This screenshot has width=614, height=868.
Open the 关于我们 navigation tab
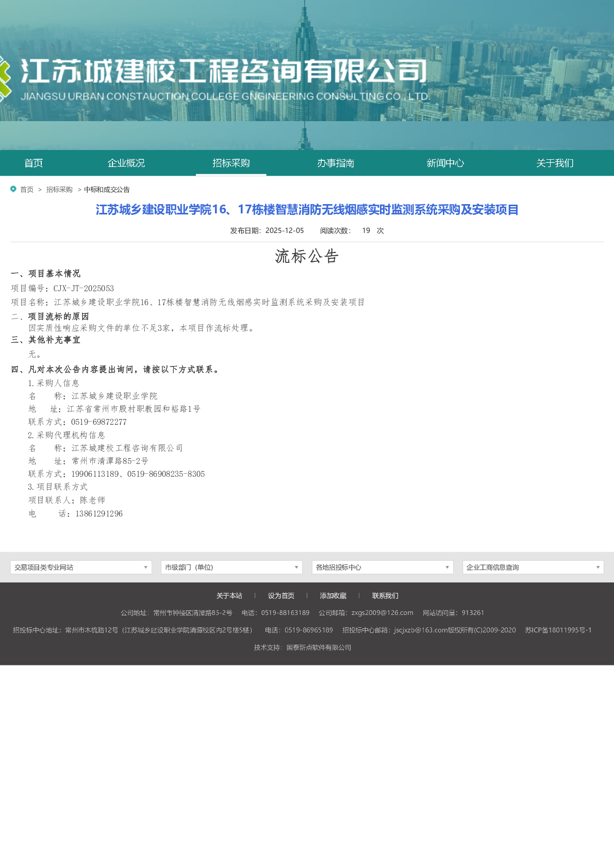[555, 163]
